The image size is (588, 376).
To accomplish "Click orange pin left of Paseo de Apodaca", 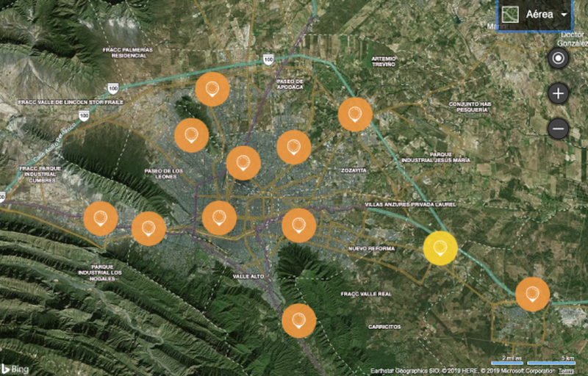I will (x=212, y=90).
